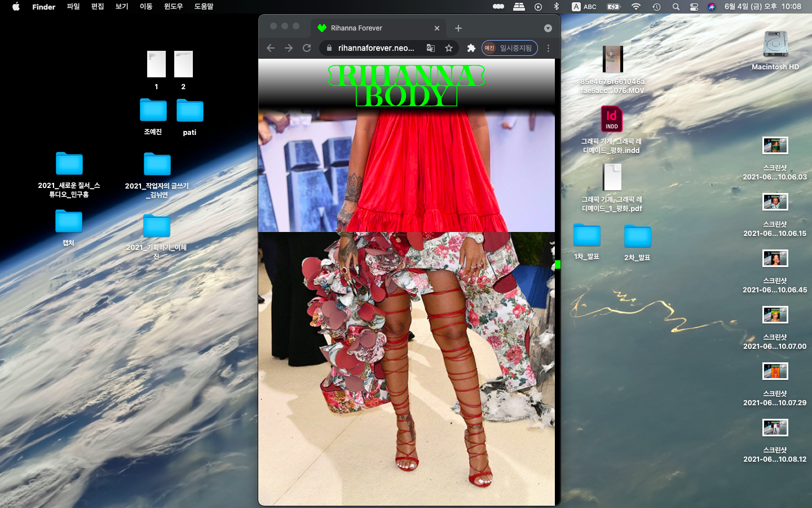Screen dimensions: 812x508
Task: Open the 파일 menu
Action: pyautogui.click(x=73, y=7)
